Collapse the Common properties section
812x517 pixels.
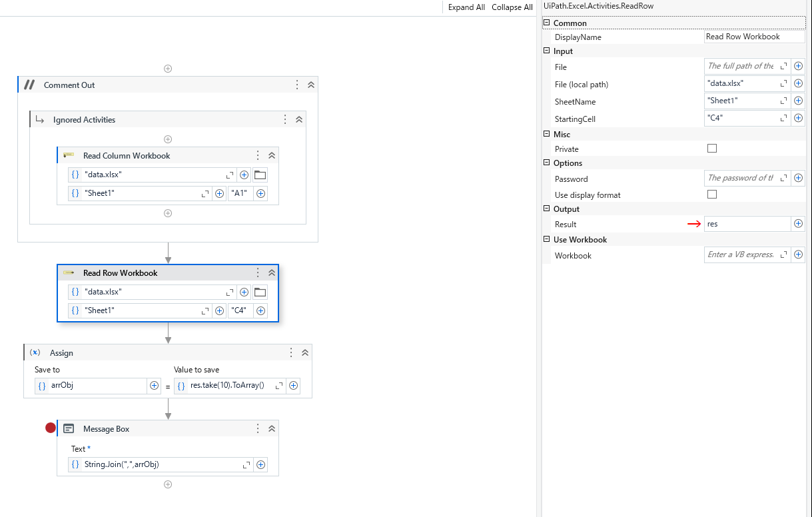[x=547, y=23]
